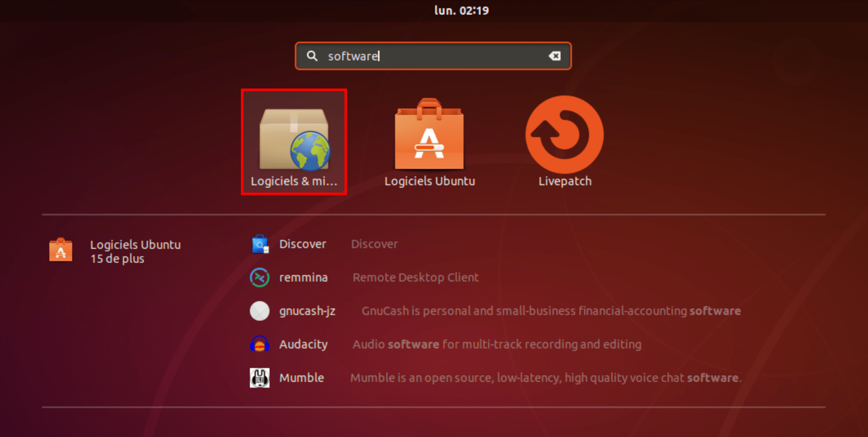
Task: Open 'Logiciels Ubuntu 15 de plus' results
Action: 135,251
